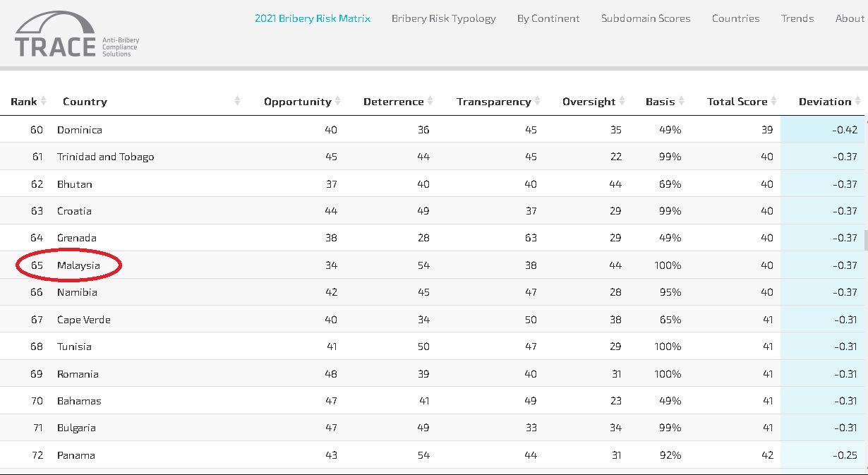Screen dimensions: 868x475
Task: Sort by Deterrence column arrows
Action: [430, 102]
